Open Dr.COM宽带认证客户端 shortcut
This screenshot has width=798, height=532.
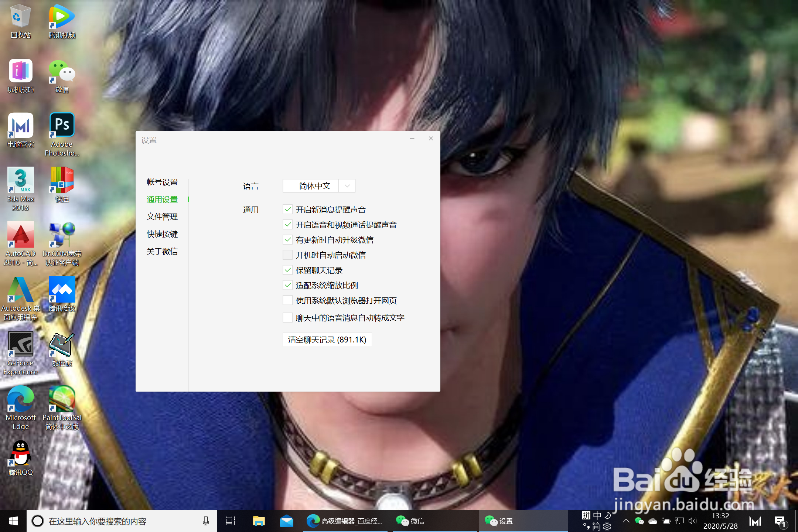coord(62,244)
